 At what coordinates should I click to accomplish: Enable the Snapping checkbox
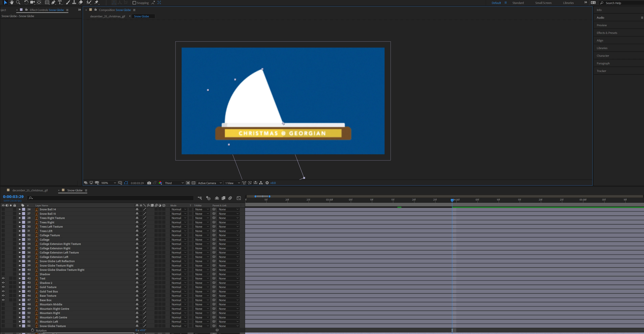click(134, 3)
